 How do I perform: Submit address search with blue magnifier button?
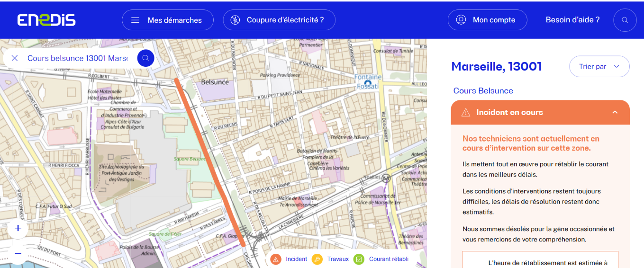coord(145,58)
